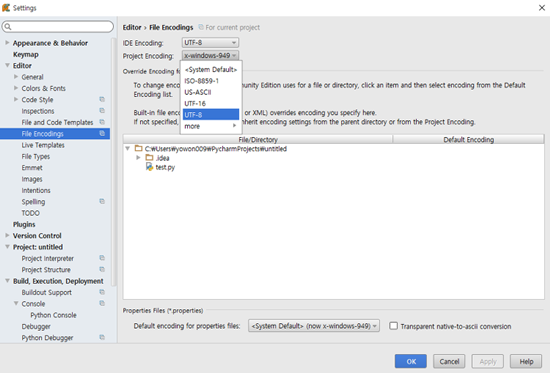This screenshot has height=373, width=550.
Task: Open the Inspections settings page
Action: coord(38,111)
